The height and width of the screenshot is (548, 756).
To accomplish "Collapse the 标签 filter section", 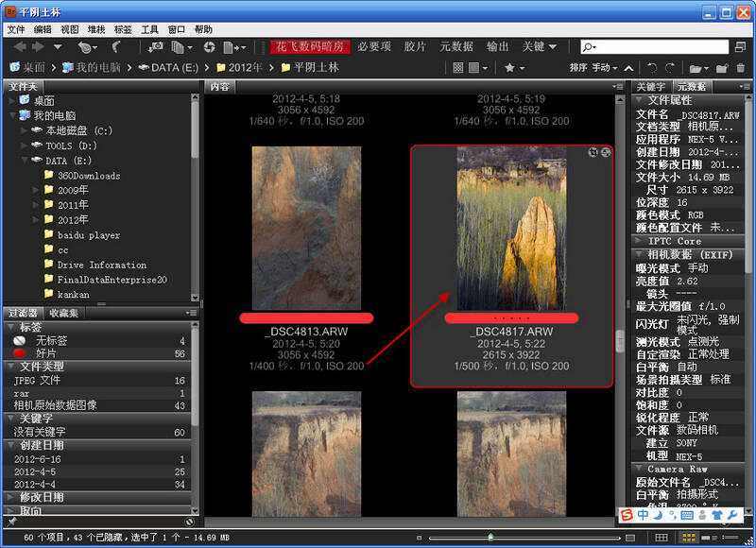I will tap(10, 327).
